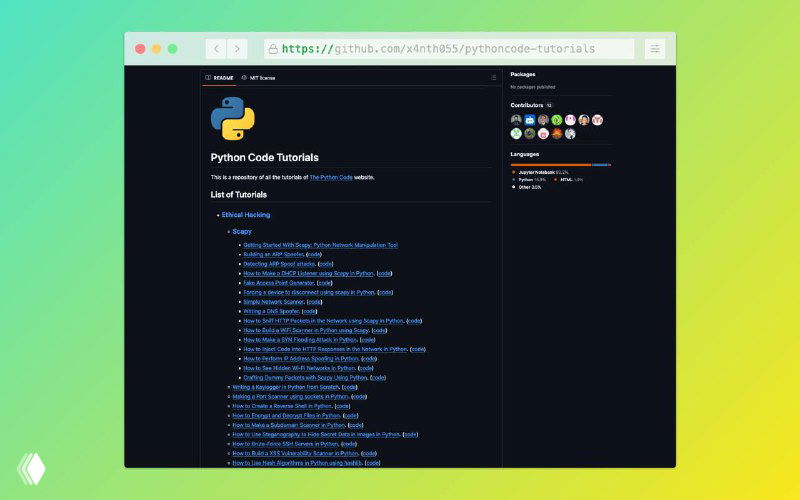
Task: Open the Scapy subsection link
Action: click(242, 231)
